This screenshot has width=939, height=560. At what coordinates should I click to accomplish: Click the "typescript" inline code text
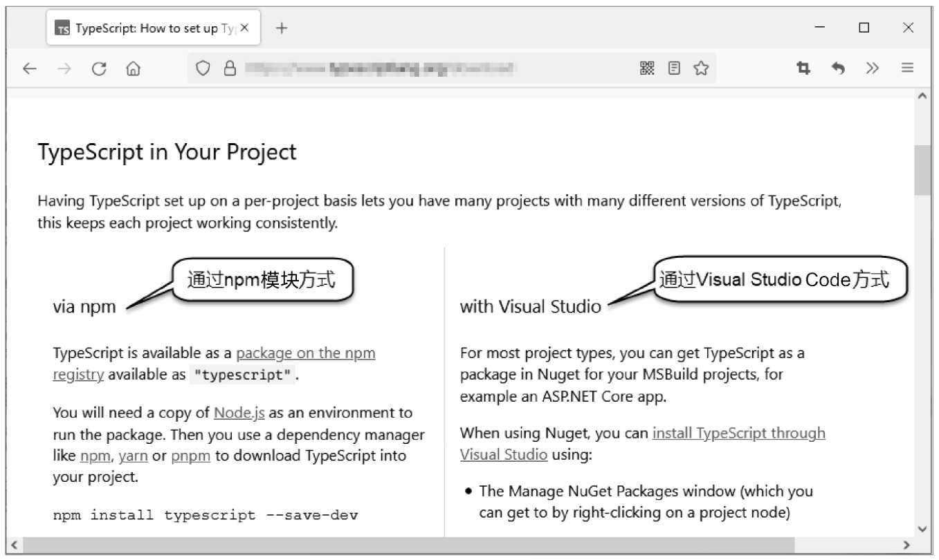(x=243, y=375)
